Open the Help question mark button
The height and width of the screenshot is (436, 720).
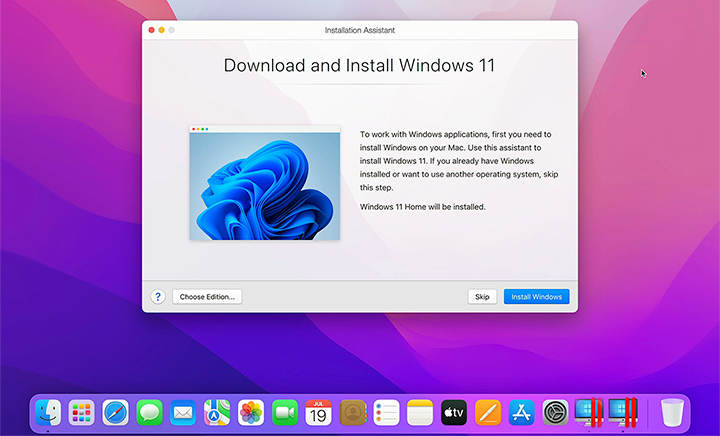[158, 296]
